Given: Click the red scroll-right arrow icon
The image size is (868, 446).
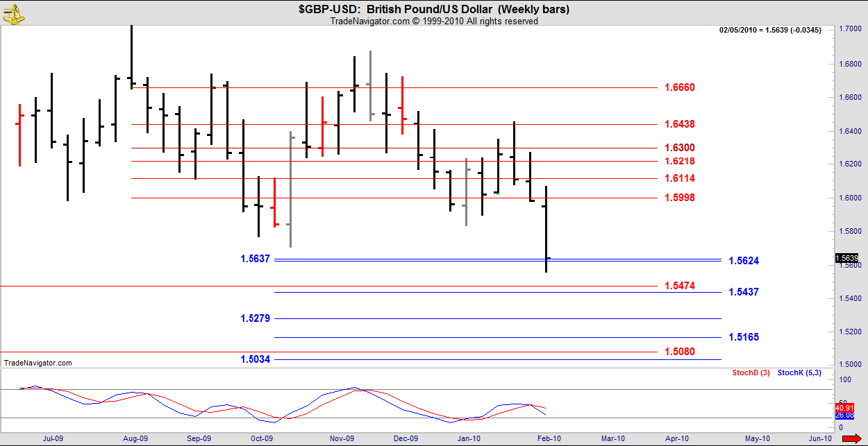Looking at the screenshot, I should [x=848, y=438].
